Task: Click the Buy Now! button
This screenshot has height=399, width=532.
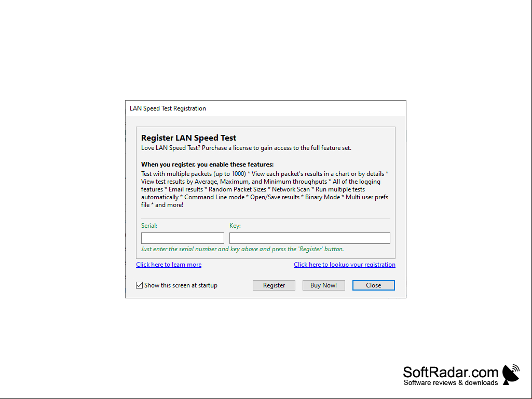Action: pyautogui.click(x=324, y=285)
